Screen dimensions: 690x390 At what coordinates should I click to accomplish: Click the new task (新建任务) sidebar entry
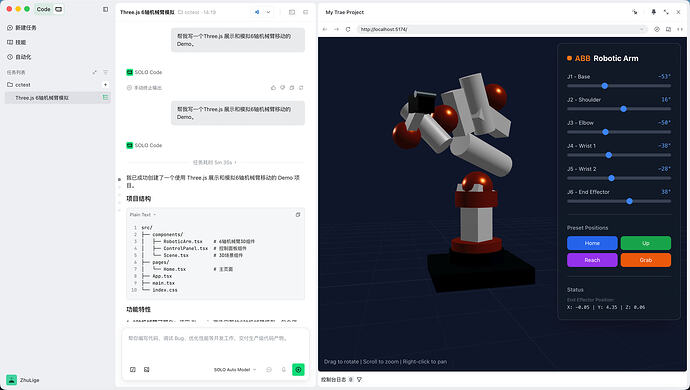click(x=22, y=28)
